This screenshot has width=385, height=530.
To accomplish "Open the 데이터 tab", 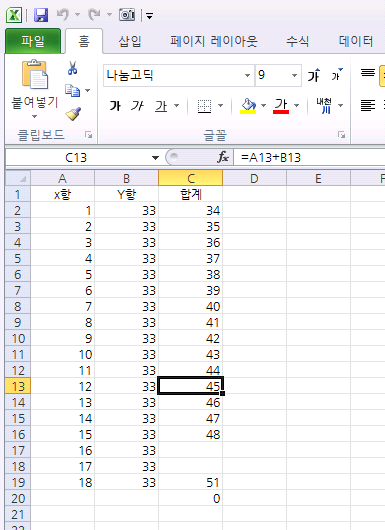I will pos(356,41).
